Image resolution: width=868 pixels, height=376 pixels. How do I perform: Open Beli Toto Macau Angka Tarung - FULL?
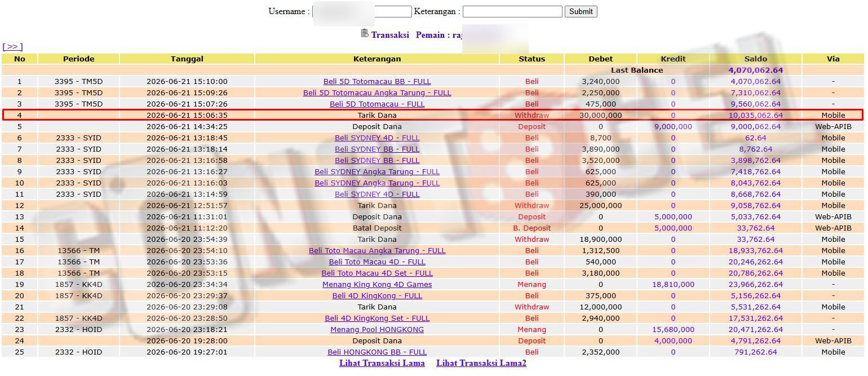[377, 250]
